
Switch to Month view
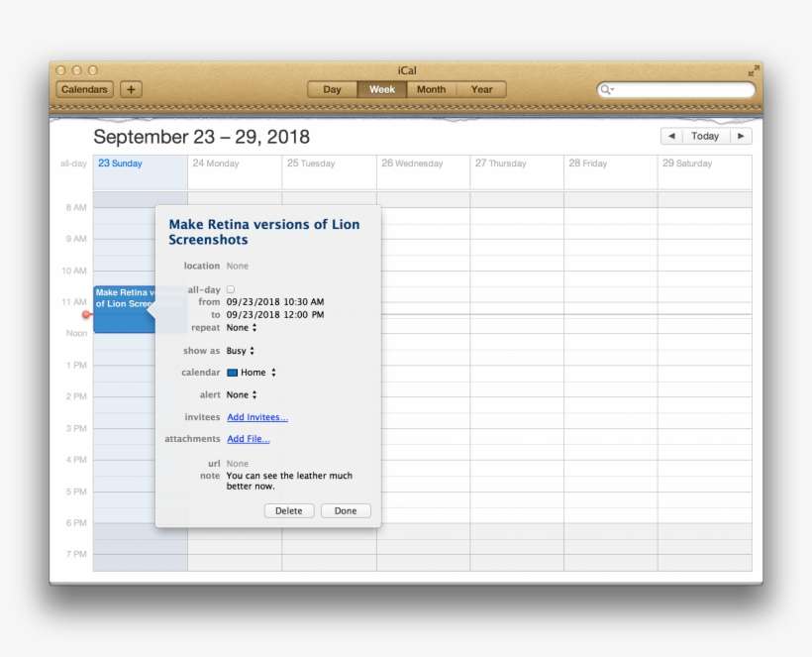pyautogui.click(x=431, y=88)
